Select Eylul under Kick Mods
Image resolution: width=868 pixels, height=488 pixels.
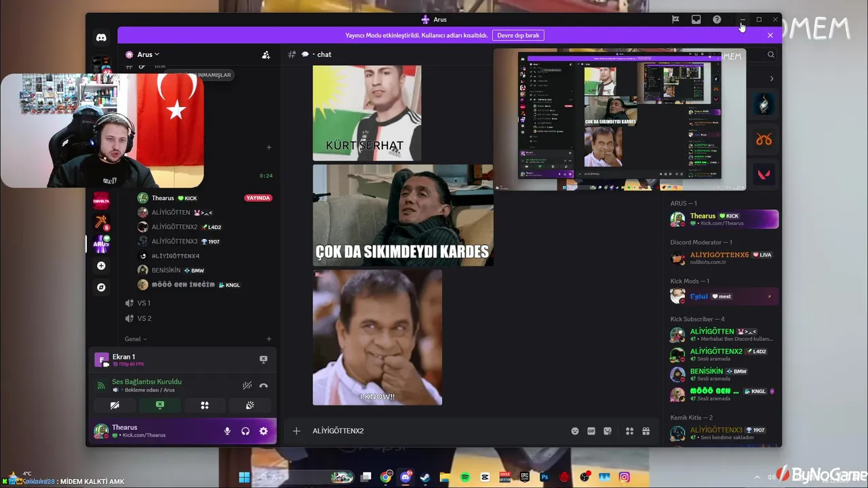tap(724, 296)
